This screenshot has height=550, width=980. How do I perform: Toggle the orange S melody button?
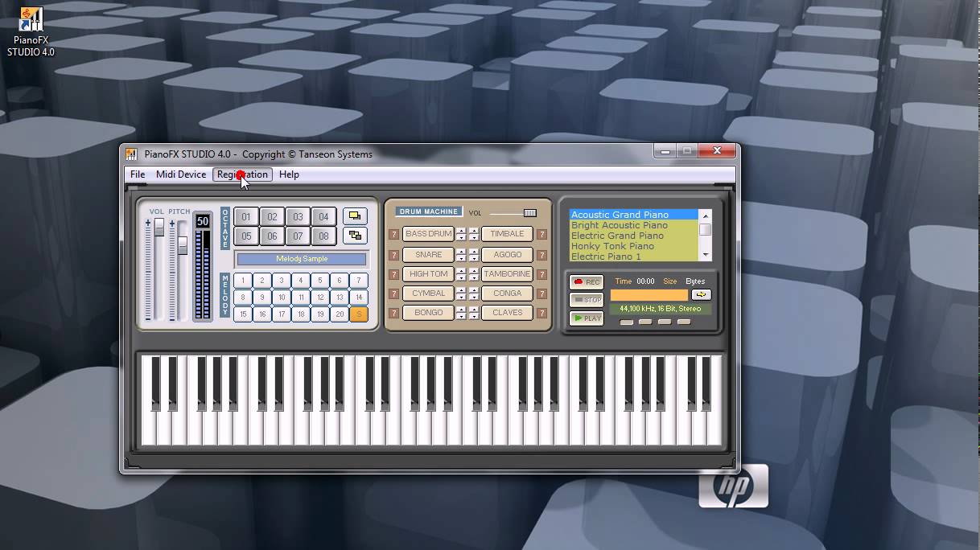click(x=359, y=314)
